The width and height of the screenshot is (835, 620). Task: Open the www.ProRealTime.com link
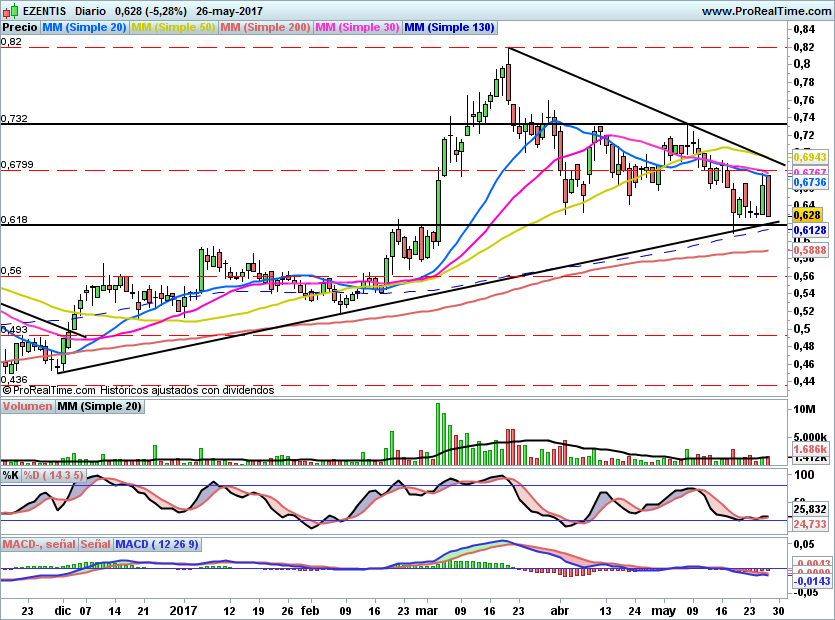(x=765, y=11)
